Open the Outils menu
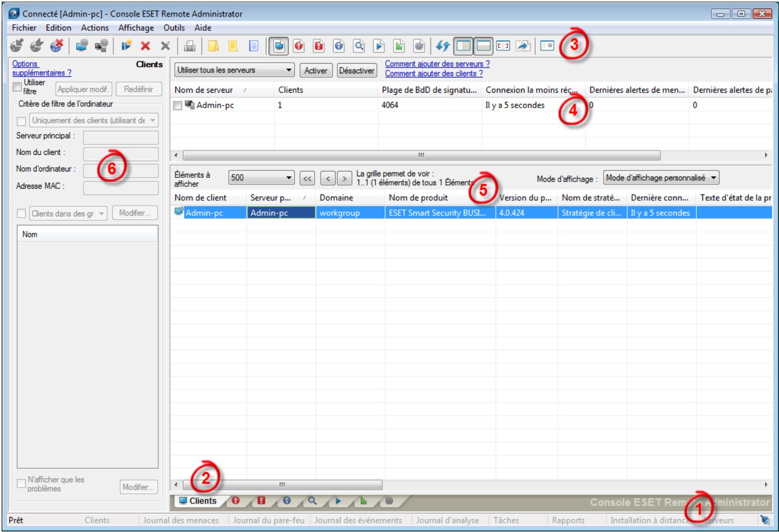Image resolution: width=779 pixels, height=532 pixels. point(174,28)
